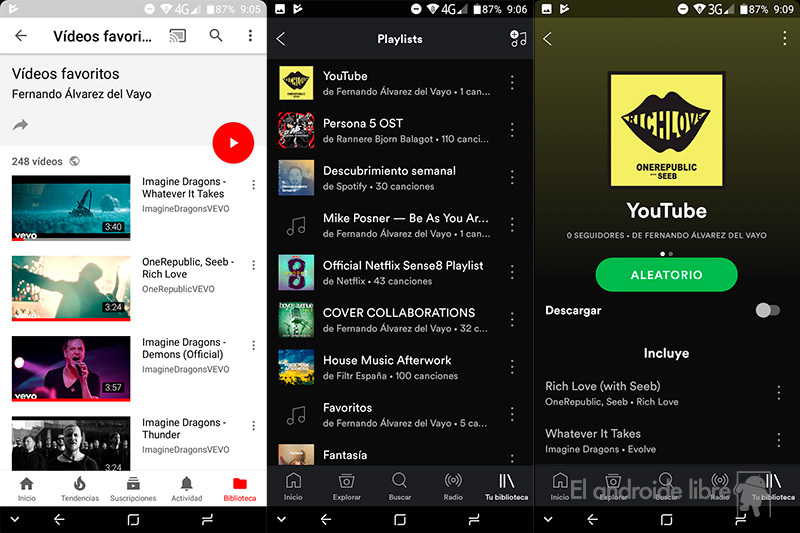This screenshot has width=800, height=533.
Task: Start shuffle with the ALEATORIO button
Action: (666, 275)
